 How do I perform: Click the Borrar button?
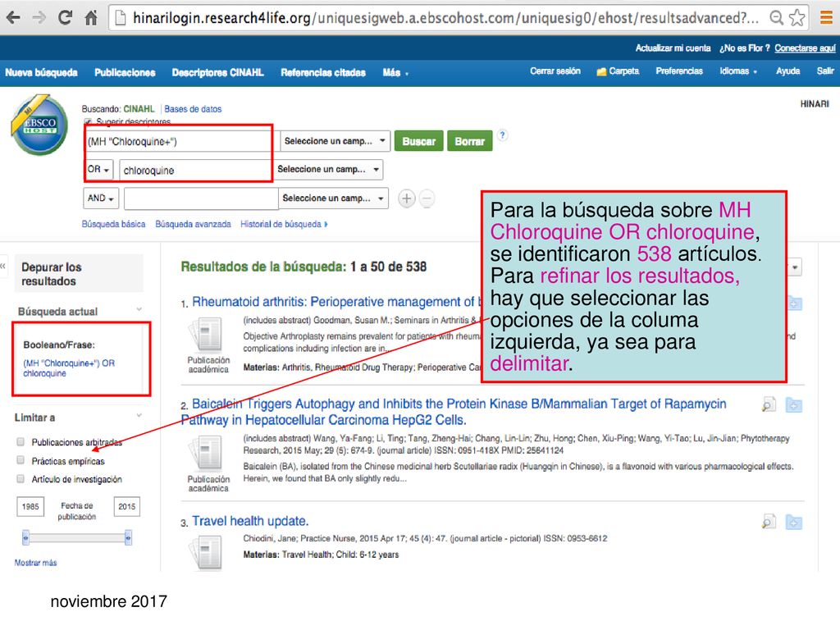pyautogui.click(x=470, y=141)
